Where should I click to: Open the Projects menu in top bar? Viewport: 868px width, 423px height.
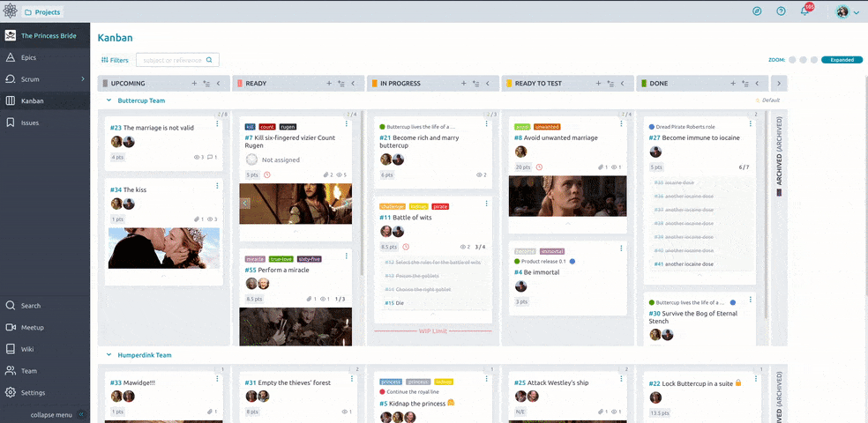point(42,12)
